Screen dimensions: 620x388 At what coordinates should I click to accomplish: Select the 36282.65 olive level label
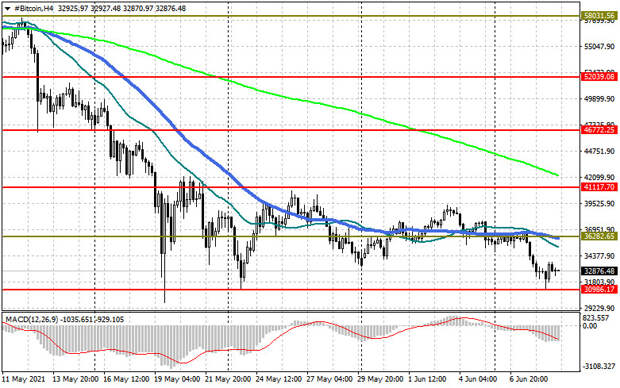600,237
